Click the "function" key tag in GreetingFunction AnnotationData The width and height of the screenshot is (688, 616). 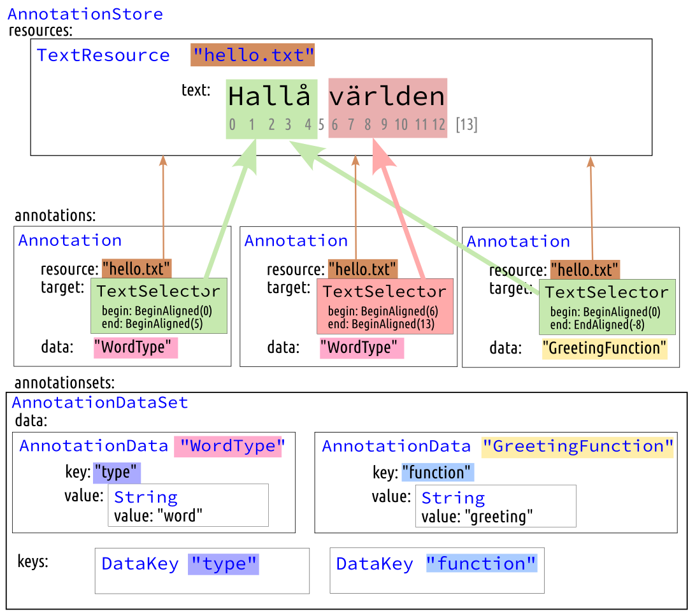coord(437,473)
